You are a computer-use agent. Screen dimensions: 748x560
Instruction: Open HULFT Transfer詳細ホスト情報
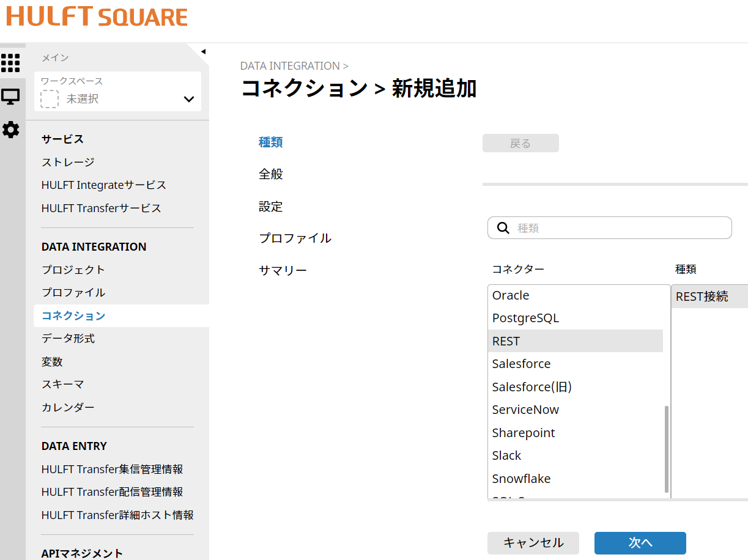point(117,515)
